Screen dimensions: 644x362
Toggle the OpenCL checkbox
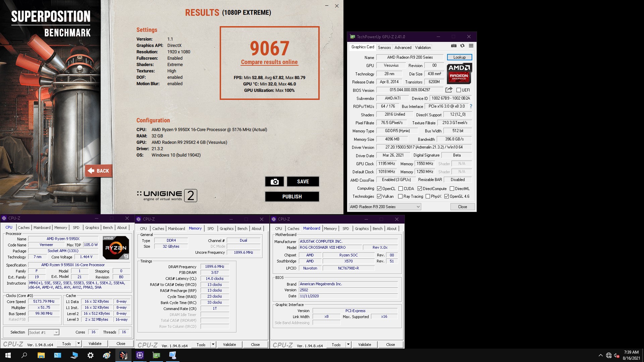coord(379,189)
